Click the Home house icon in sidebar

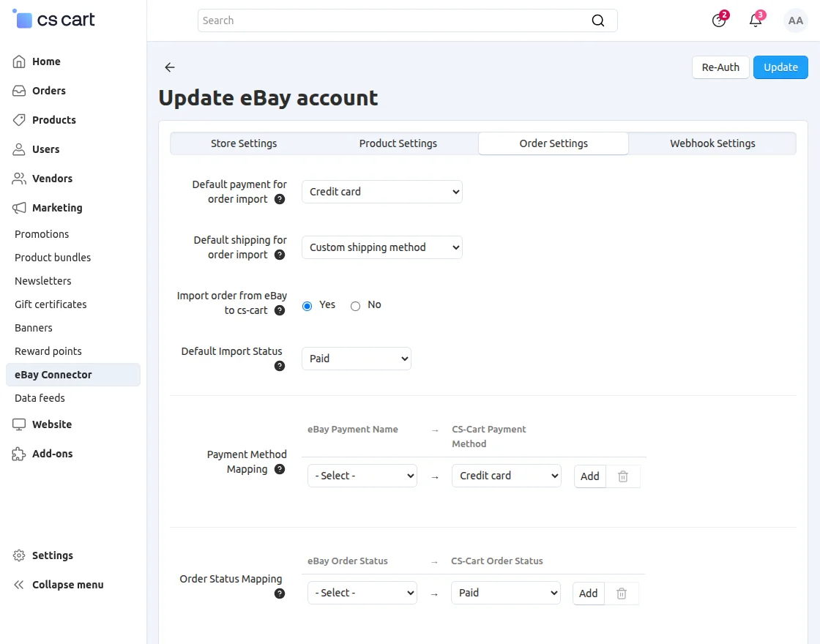tap(19, 61)
